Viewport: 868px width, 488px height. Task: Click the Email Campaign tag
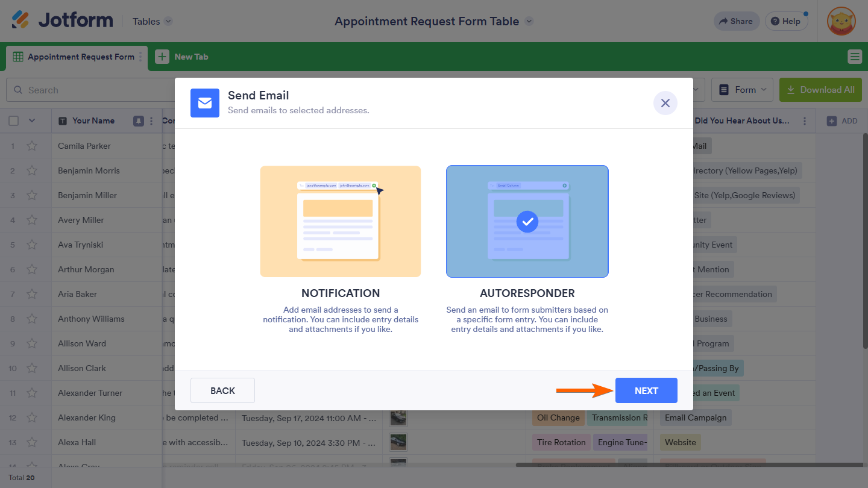point(696,418)
